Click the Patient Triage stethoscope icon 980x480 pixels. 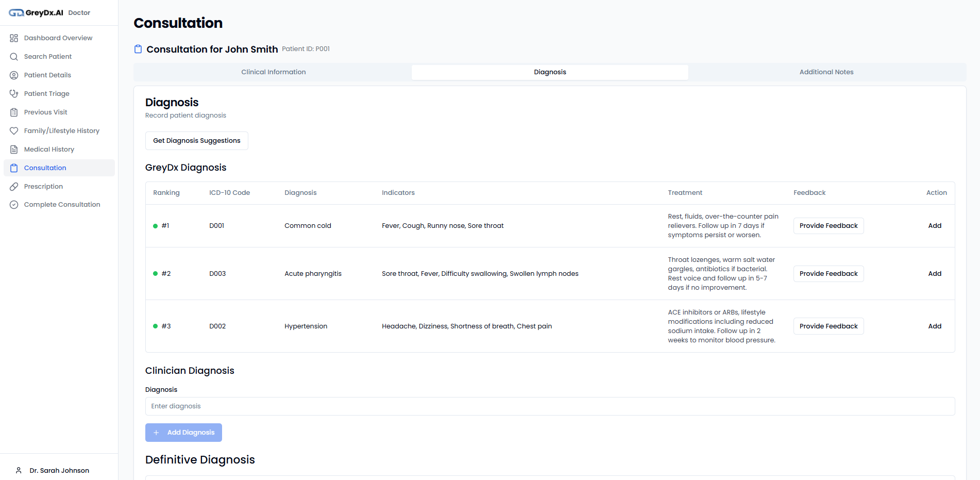point(14,93)
